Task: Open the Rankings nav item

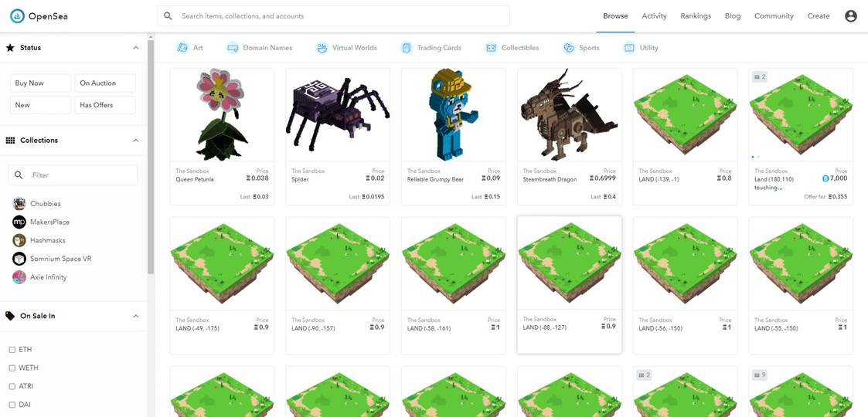Action: point(696,16)
